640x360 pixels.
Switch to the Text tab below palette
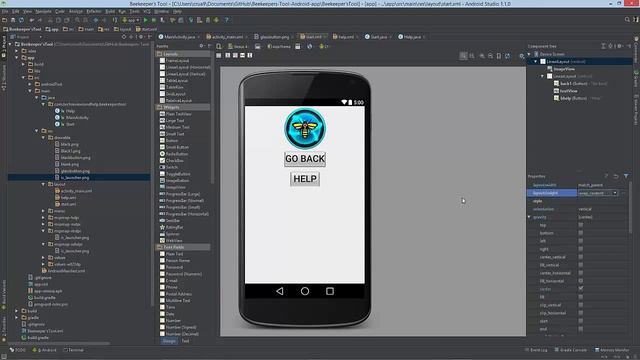tap(185, 341)
